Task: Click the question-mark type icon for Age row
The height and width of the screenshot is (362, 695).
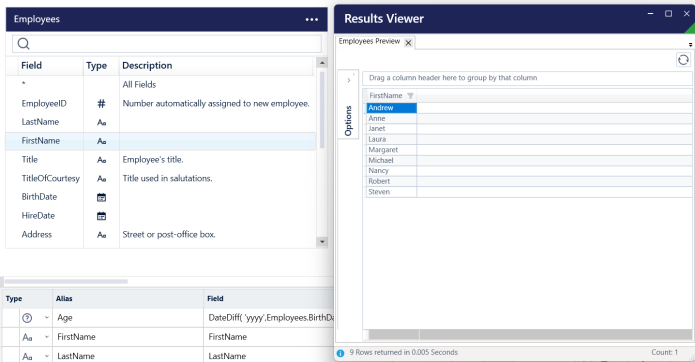Action: tap(27, 318)
